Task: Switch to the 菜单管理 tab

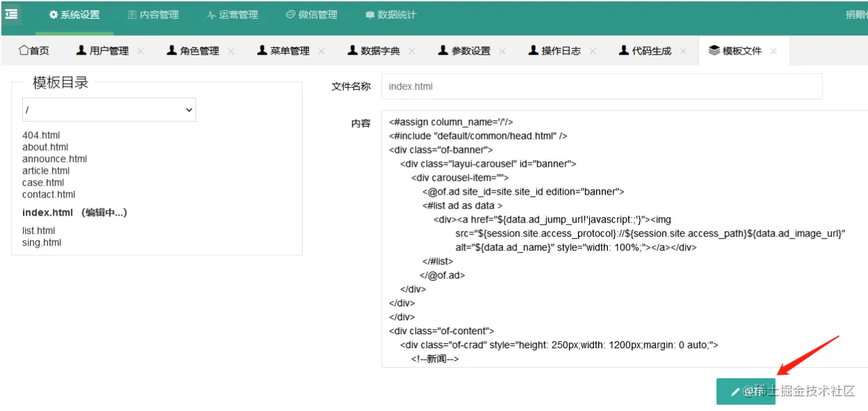Action: click(x=284, y=51)
